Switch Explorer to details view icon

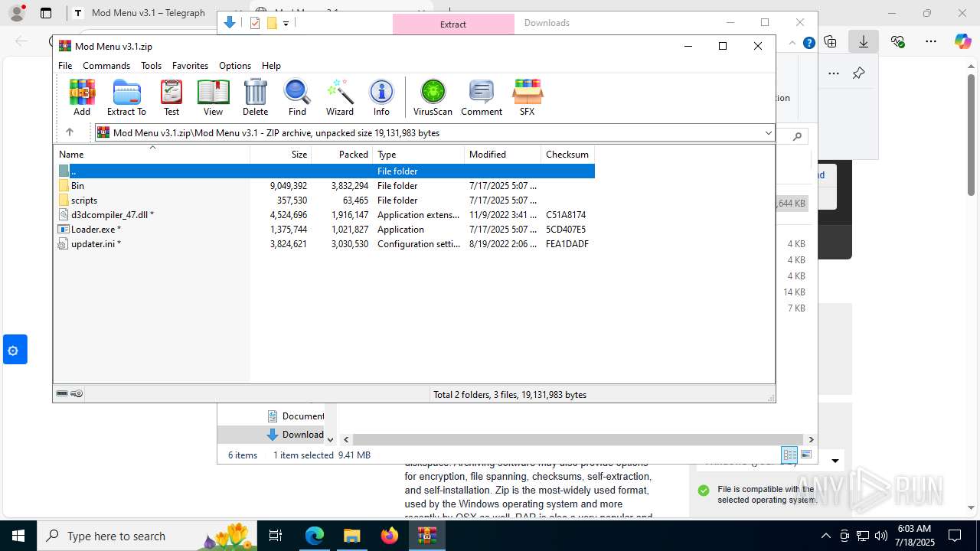tap(789, 455)
